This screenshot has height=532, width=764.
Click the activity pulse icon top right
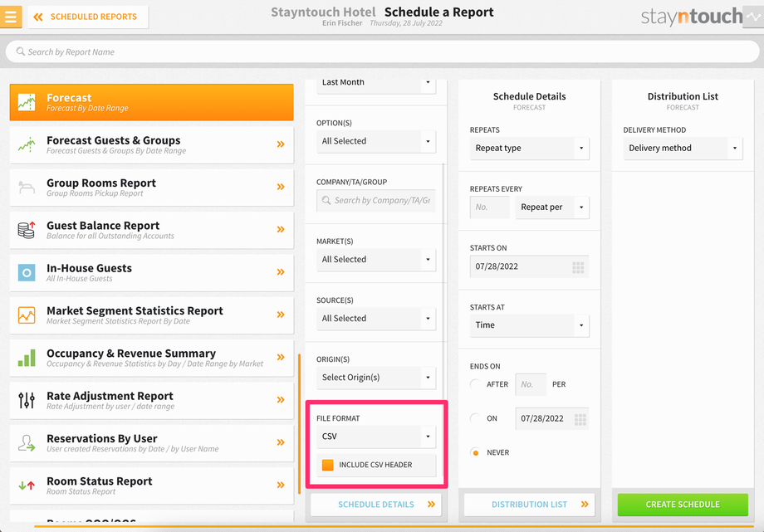coord(753,17)
